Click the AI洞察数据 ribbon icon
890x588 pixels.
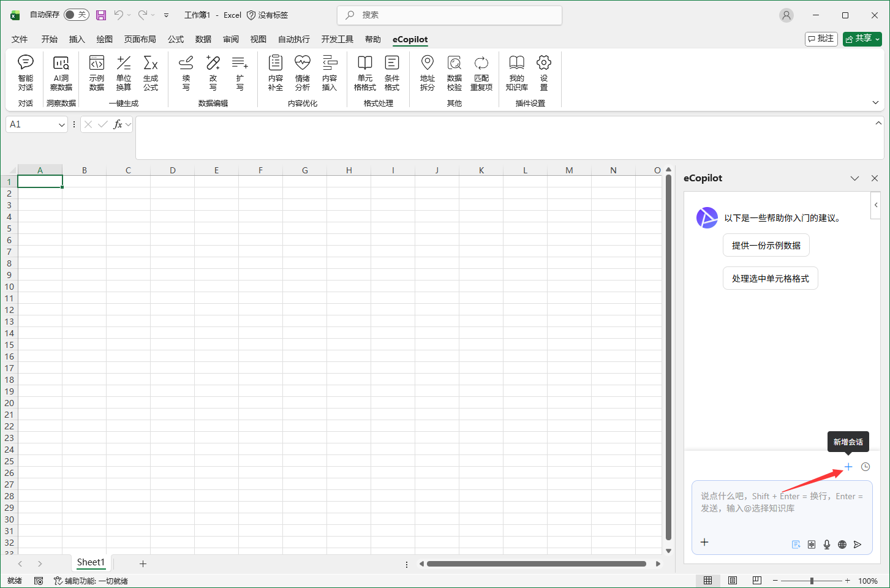61,72
